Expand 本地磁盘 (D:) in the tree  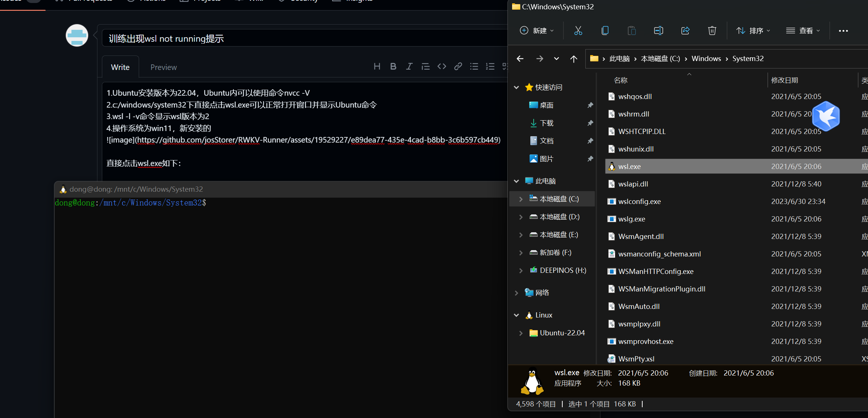coord(520,217)
